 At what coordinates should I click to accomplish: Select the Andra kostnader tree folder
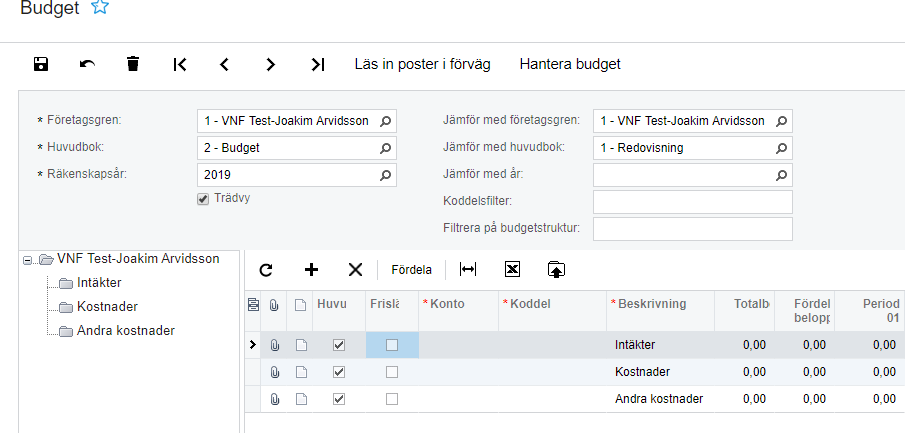pos(124,330)
